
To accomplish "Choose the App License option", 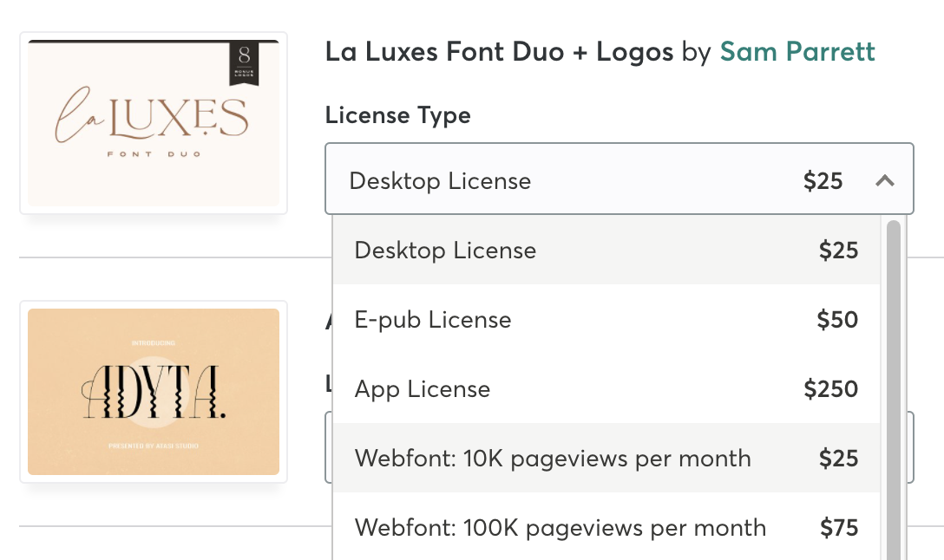I will click(x=606, y=388).
